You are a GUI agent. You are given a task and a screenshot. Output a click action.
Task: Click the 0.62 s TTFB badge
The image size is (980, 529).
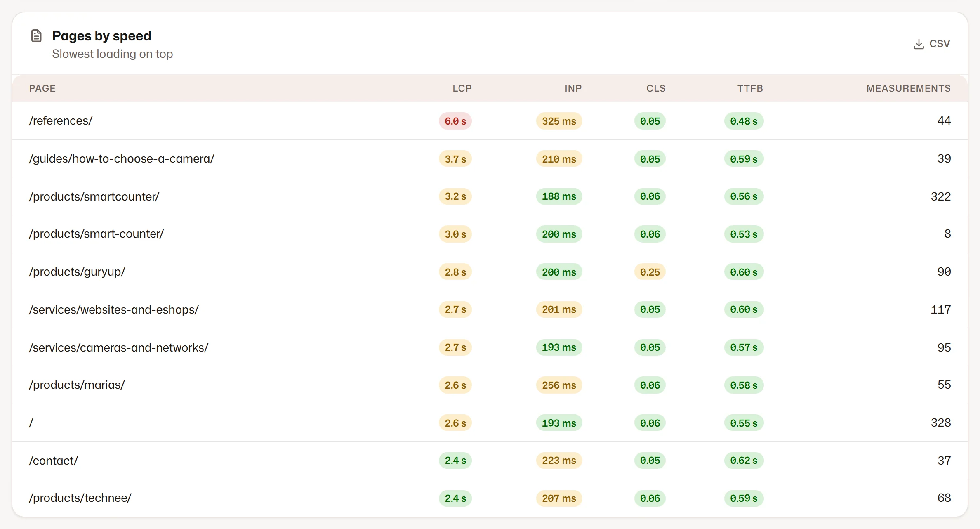pyautogui.click(x=744, y=461)
